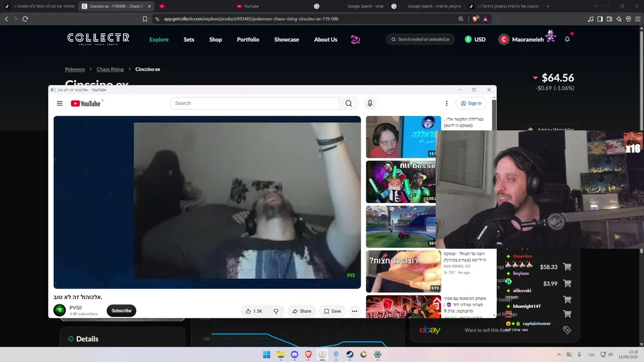This screenshot has width=644, height=362.
Task: Open File Explorer from the taskbar
Action: 281,354
